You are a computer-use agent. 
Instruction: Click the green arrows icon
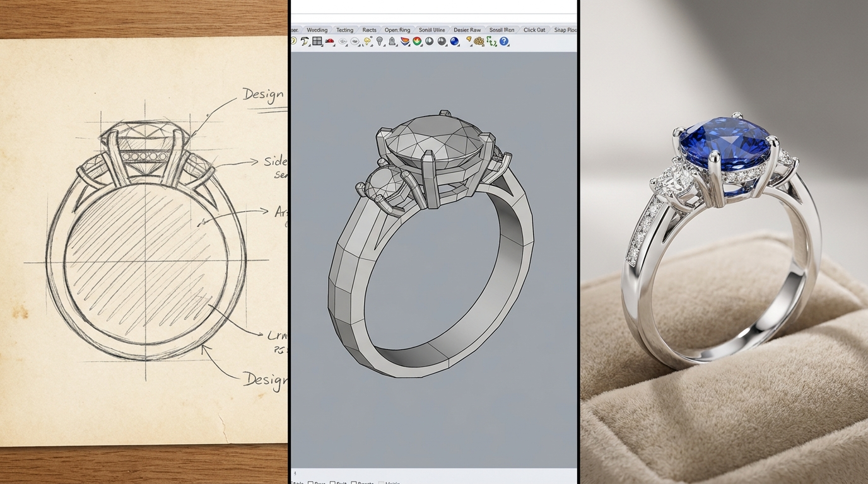491,42
